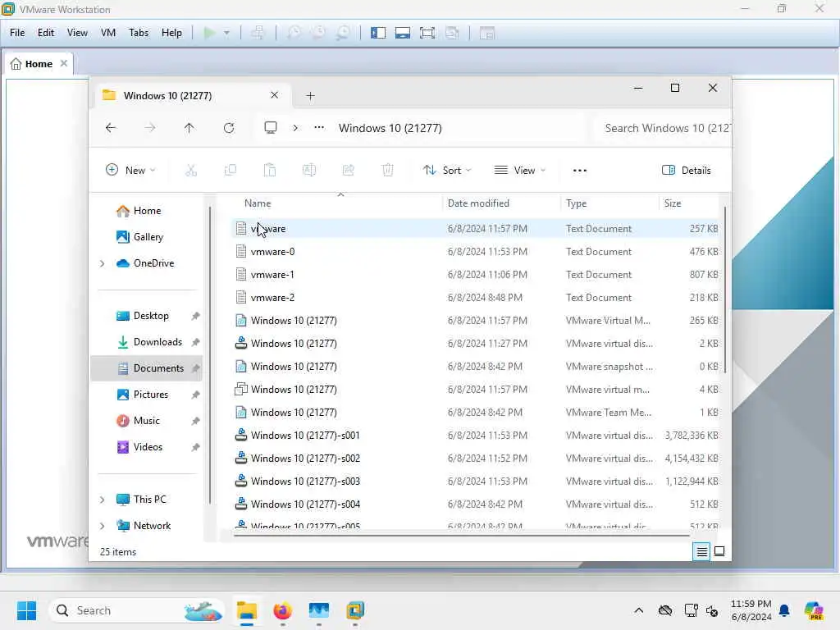Image resolution: width=840 pixels, height=630 pixels.
Task: Close the VMware Home tab
Action: coord(64,63)
